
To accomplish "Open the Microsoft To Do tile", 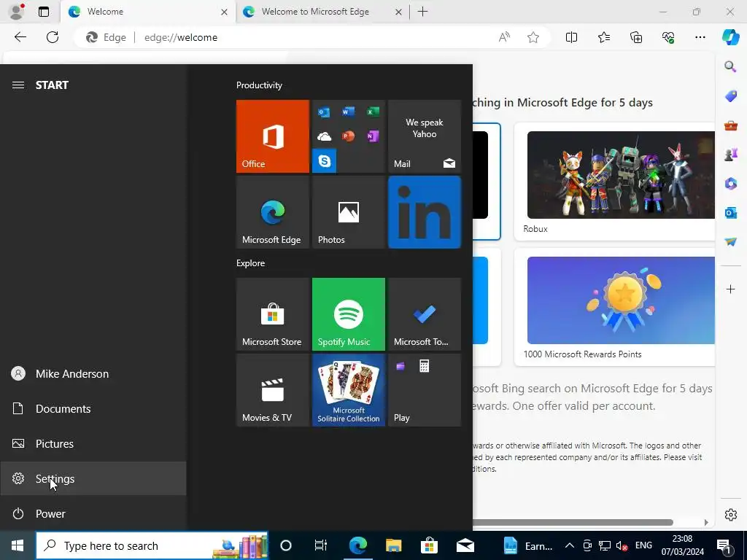I will point(425,314).
